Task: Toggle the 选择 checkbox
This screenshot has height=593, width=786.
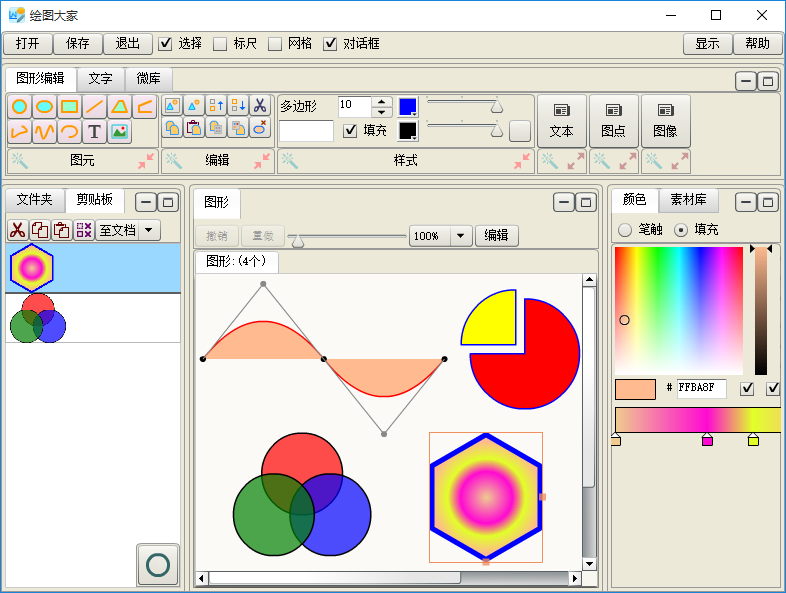Action: click(165, 44)
